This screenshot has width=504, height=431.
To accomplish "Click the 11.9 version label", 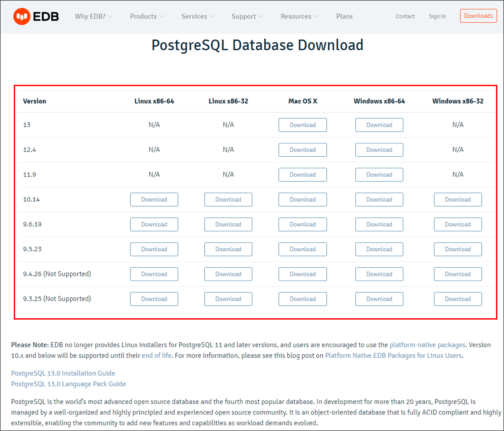I will (x=29, y=174).
